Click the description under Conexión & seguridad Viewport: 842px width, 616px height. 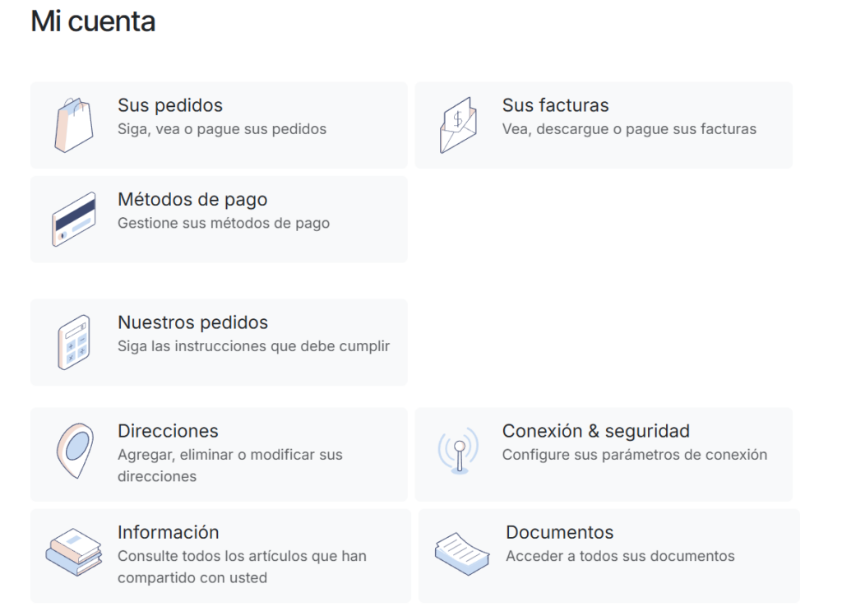(635, 454)
